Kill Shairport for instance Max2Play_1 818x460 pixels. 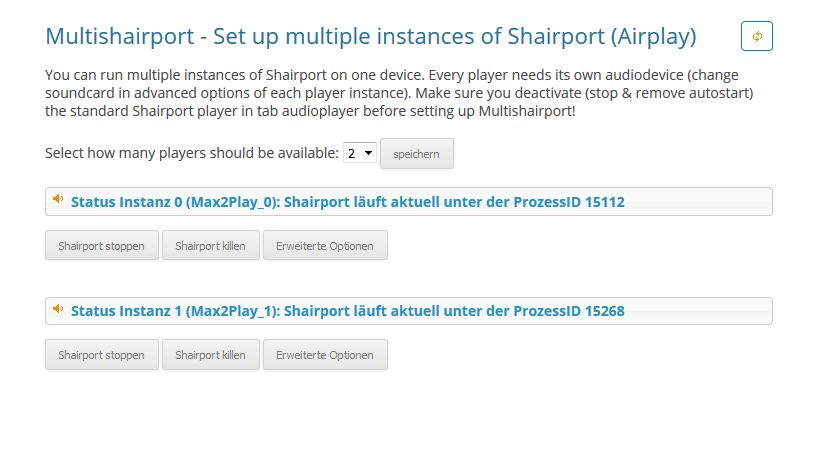pos(210,355)
